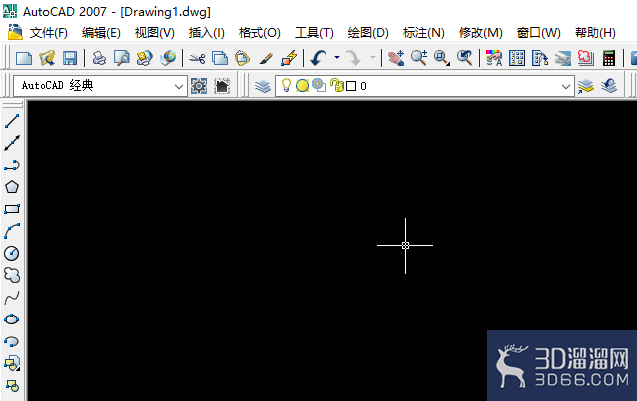Save the drawing with floppy icon
Screen dimensions: 637x401
click(x=70, y=58)
